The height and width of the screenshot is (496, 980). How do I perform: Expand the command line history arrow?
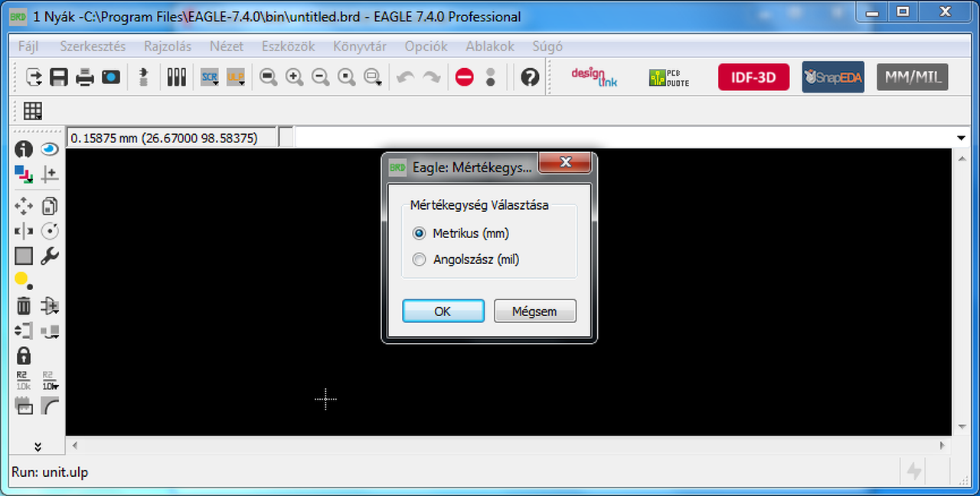[x=962, y=139]
